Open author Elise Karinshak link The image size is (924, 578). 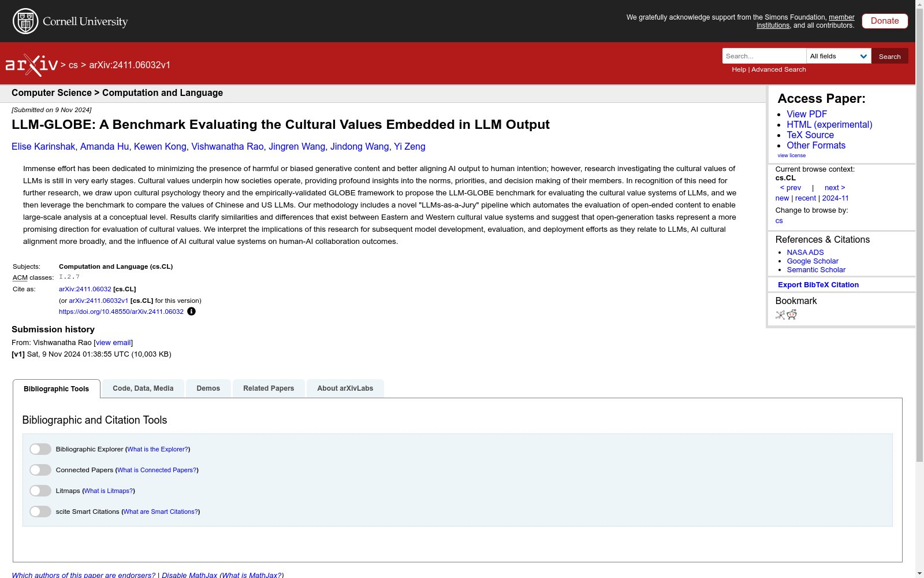43,147
